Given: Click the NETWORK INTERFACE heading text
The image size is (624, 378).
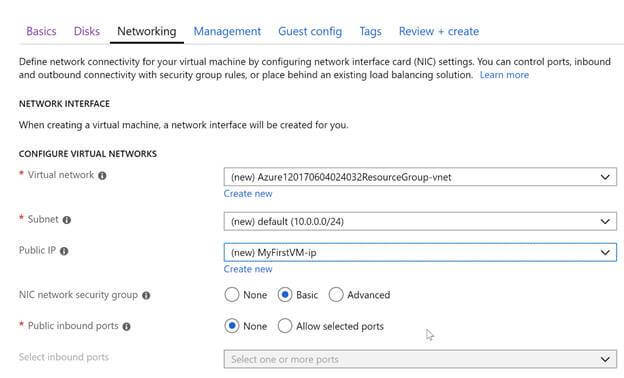Looking at the screenshot, I should [64, 104].
